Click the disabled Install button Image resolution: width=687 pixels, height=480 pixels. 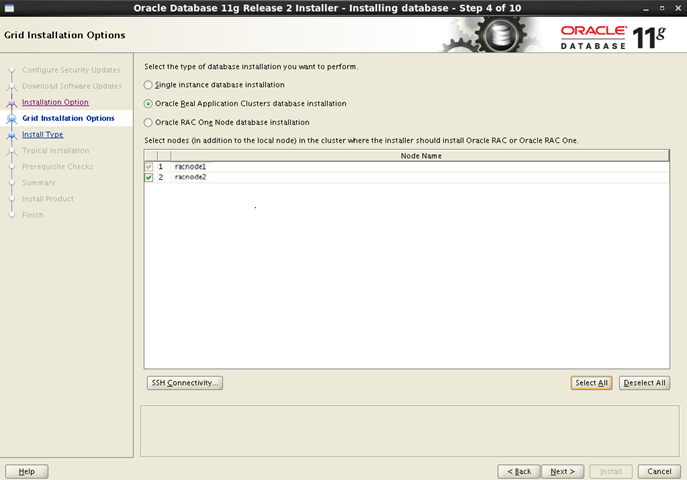click(x=611, y=471)
